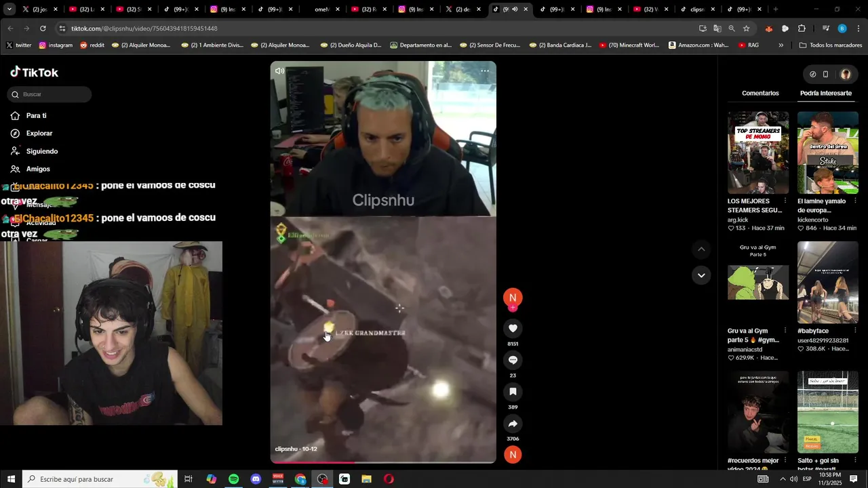Open the #recuerdos mejor video thumbnail
The image size is (868, 488).
[758, 412]
